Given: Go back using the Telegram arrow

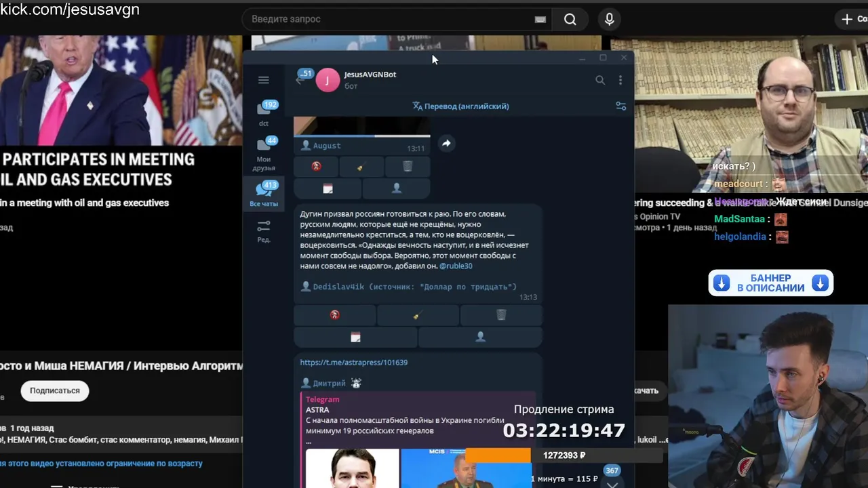Looking at the screenshot, I should point(300,81).
